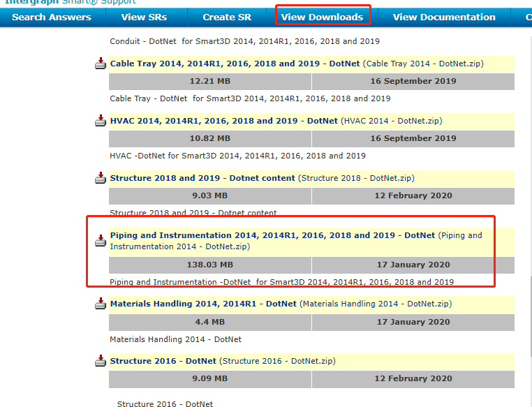Open Cable Tray 2014–2019 DotNet download link
Image resolution: width=532 pixels, height=407 pixels.
pyautogui.click(x=297, y=64)
